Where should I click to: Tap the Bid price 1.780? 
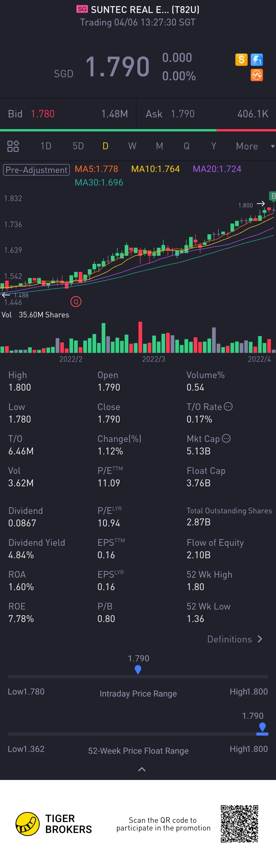43,114
